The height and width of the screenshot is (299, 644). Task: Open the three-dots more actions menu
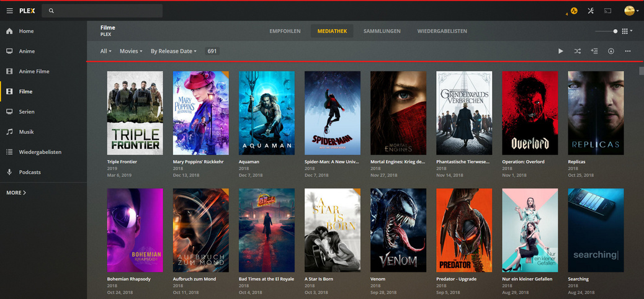[628, 51]
